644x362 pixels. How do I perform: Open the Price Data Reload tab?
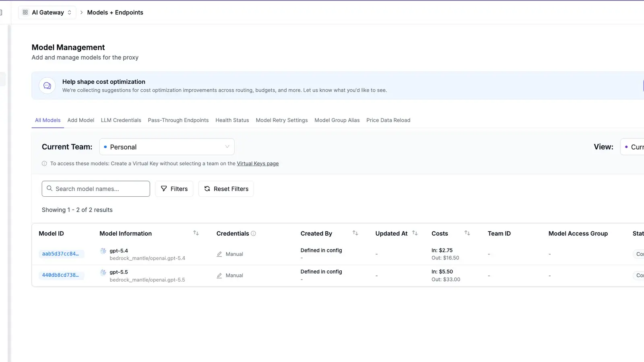pos(388,120)
